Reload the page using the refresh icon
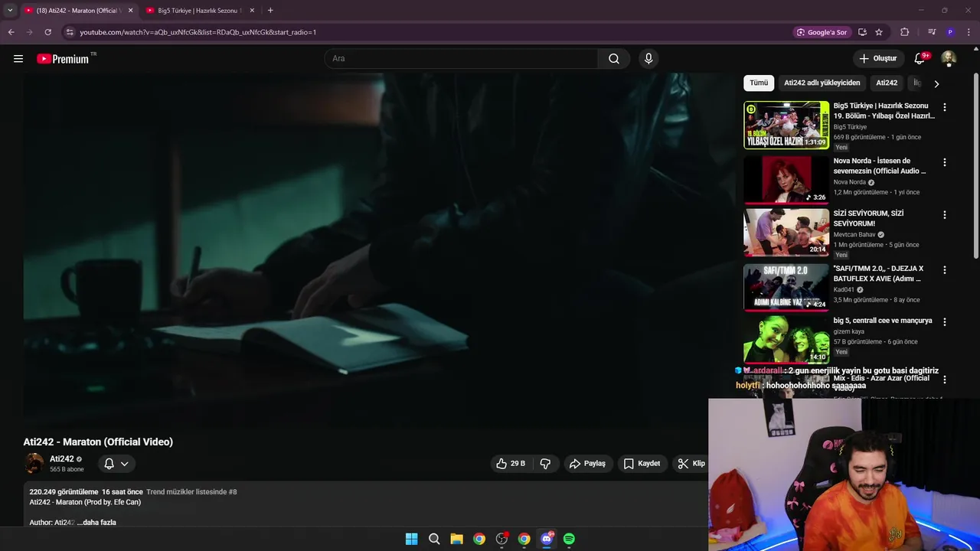 (47, 32)
